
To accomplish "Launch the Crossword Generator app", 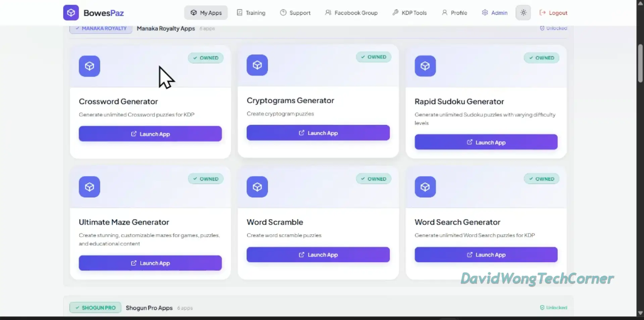I will tap(150, 134).
